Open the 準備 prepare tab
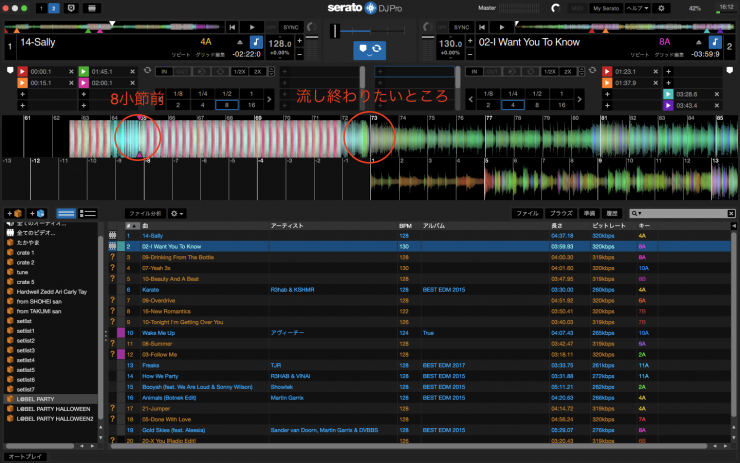The width and height of the screenshot is (740, 463). pos(589,213)
